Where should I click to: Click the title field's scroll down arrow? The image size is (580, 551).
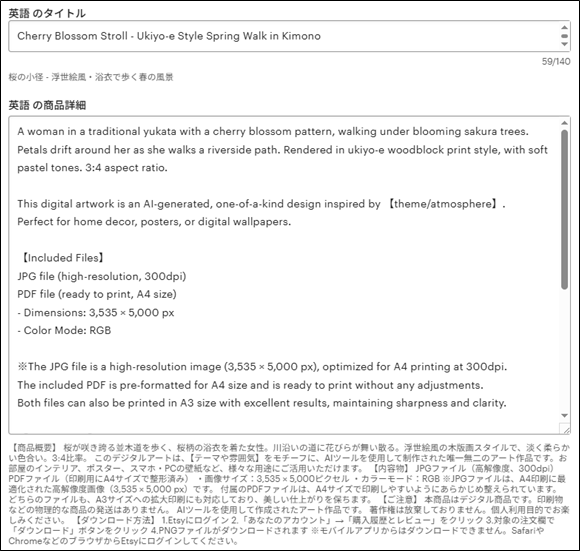point(564,44)
